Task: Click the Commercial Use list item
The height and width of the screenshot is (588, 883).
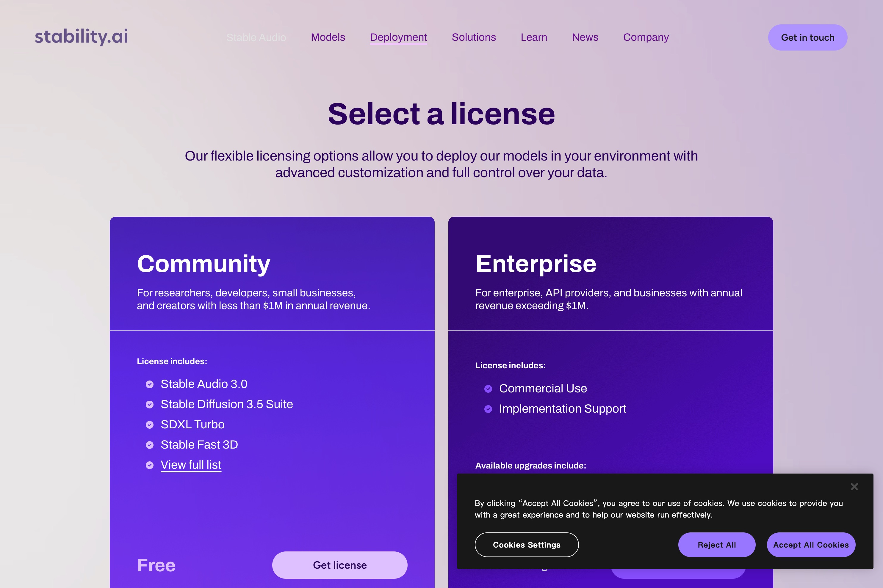Action: tap(543, 389)
